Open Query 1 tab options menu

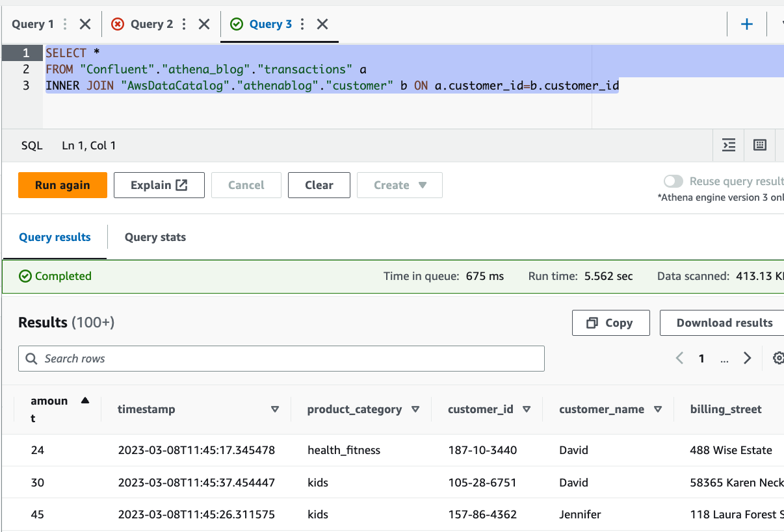tap(65, 25)
